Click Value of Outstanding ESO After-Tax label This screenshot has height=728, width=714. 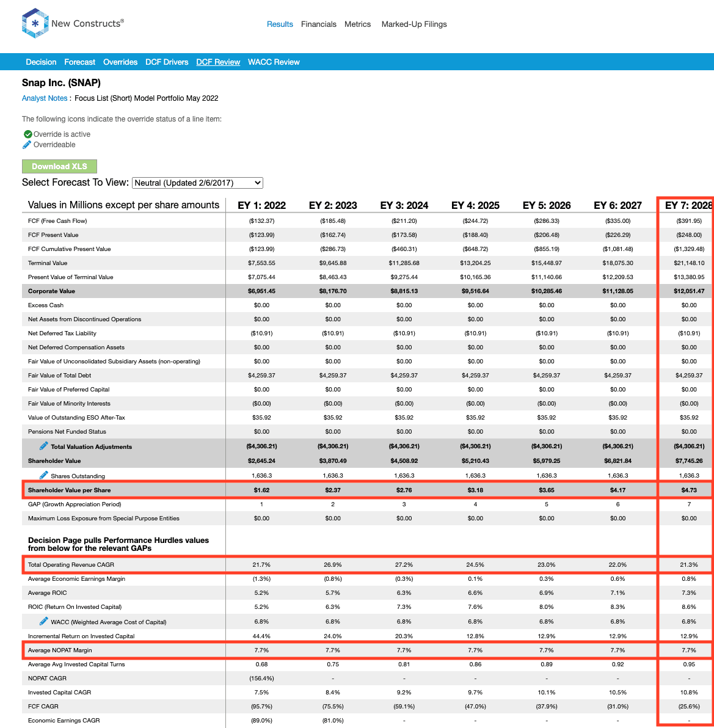point(76,417)
